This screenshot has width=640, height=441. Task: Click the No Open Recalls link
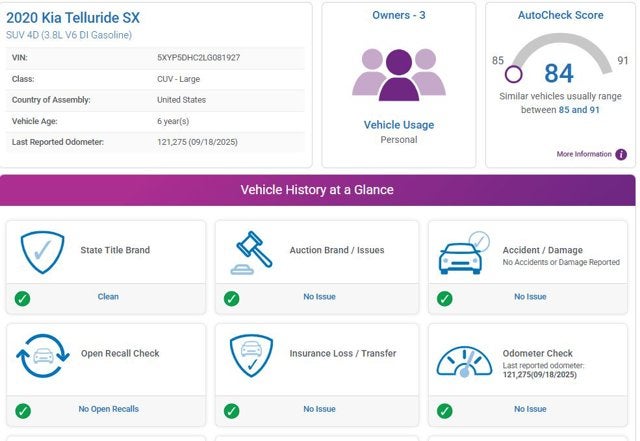pos(108,409)
